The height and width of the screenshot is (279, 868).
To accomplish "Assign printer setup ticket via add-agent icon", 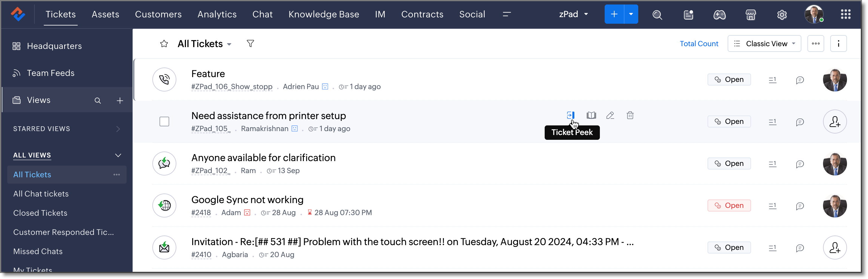I will [x=835, y=121].
